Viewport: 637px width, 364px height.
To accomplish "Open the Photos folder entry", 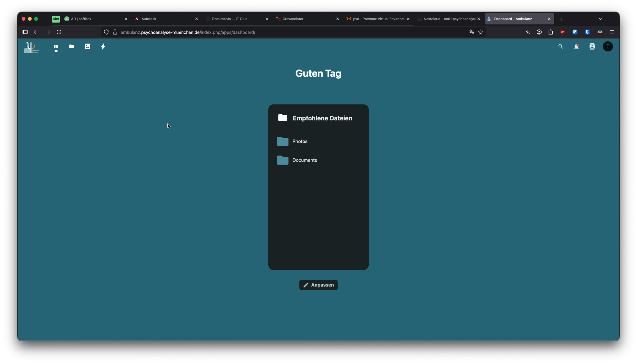I will (300, 141).
